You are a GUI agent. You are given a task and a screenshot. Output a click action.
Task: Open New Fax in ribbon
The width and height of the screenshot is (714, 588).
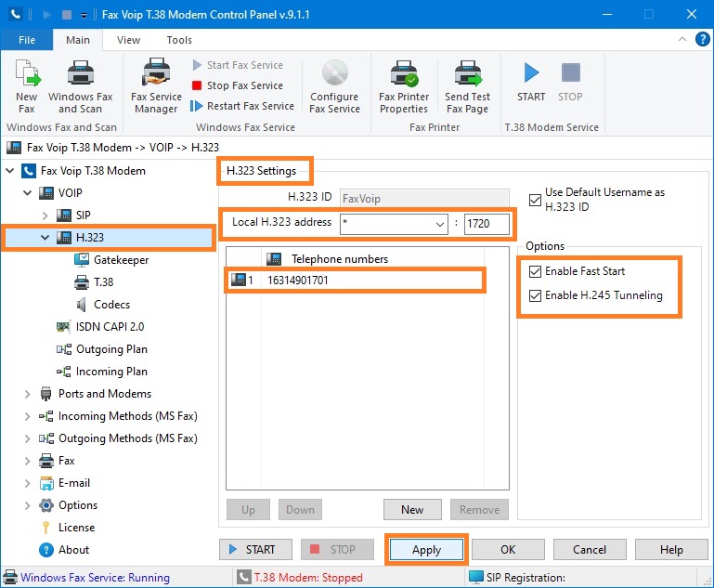pyautogui.click(x=26, y=86)
